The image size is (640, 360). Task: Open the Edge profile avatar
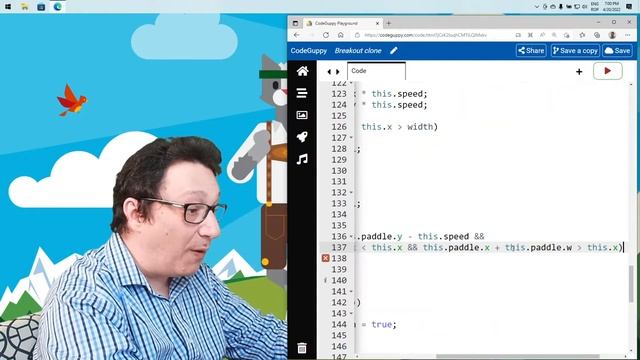[612, 35]
